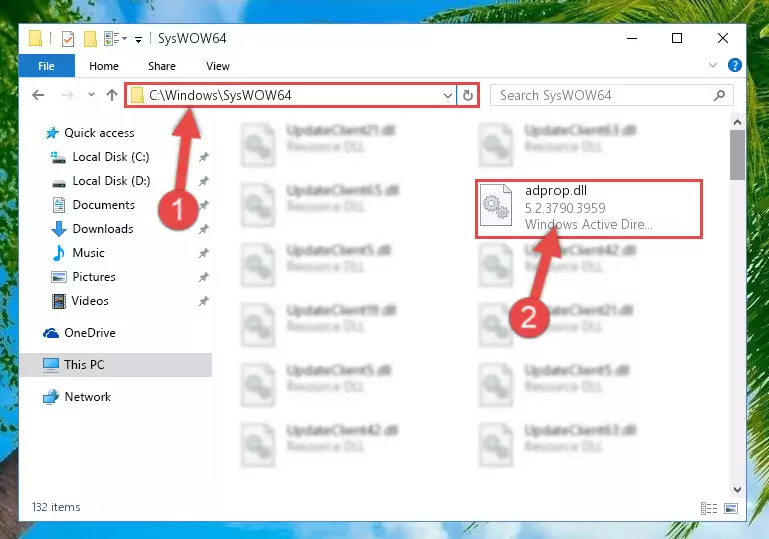Click pin icon next to Music

pyautogui.click(x=204, y=253)
